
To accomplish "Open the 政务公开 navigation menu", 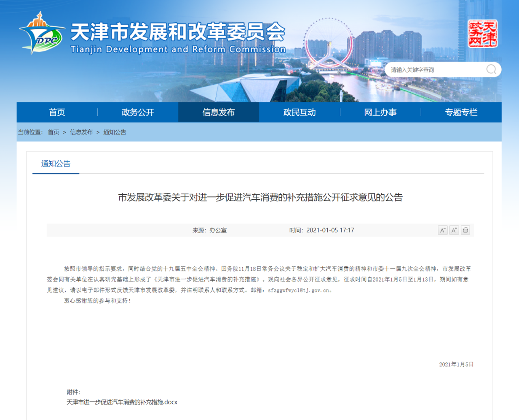I will pyautogui.click(x=138, y=112).
